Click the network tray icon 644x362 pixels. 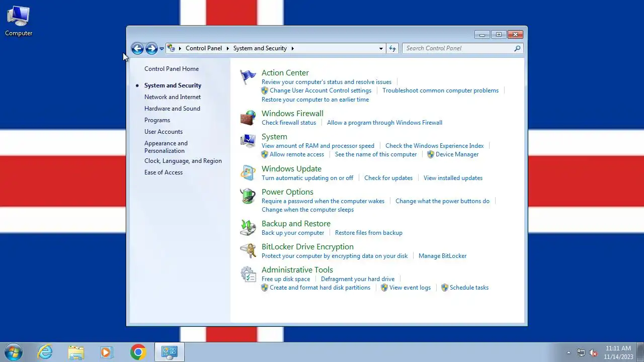tap(581, 352)
